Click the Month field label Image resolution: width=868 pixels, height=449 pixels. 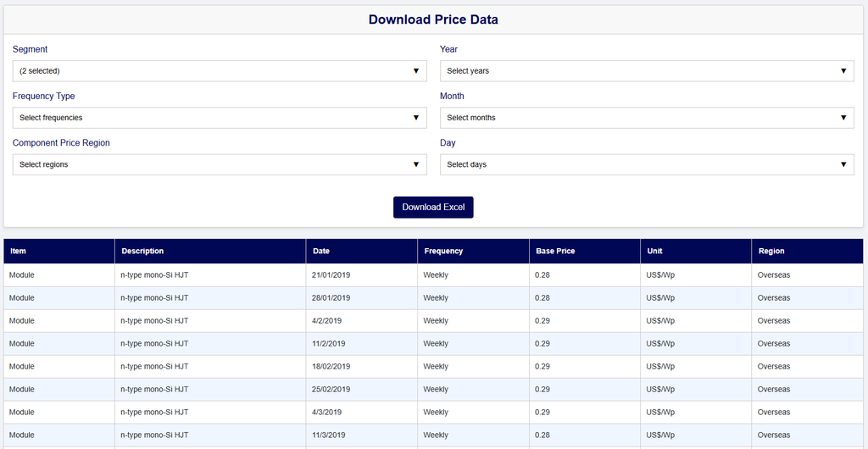click(453, 97)
